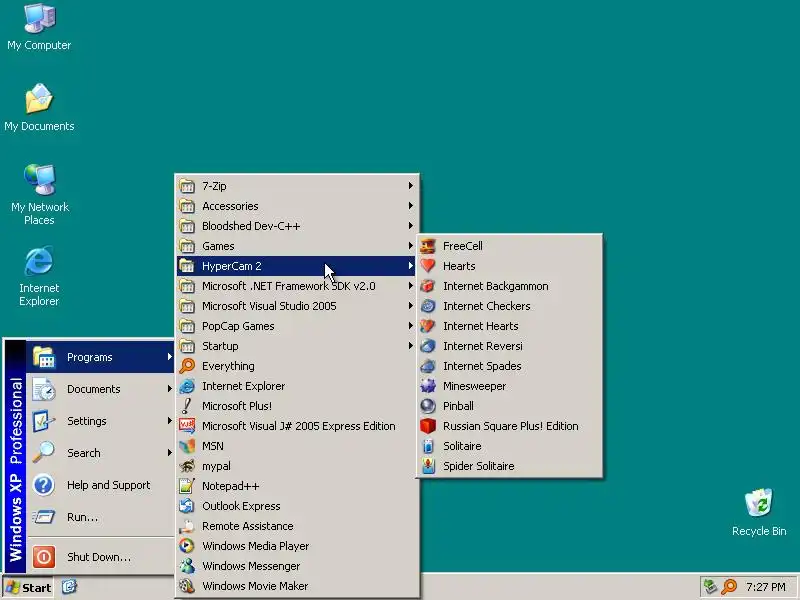Click the Pinball ball icon

point(428,406)
